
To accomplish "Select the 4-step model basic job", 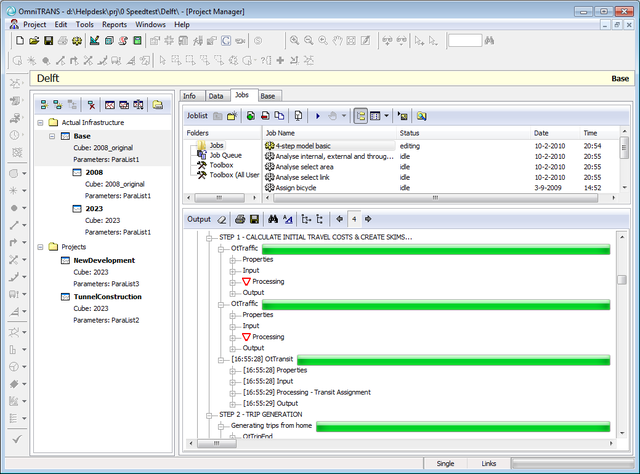I will 303,146.
